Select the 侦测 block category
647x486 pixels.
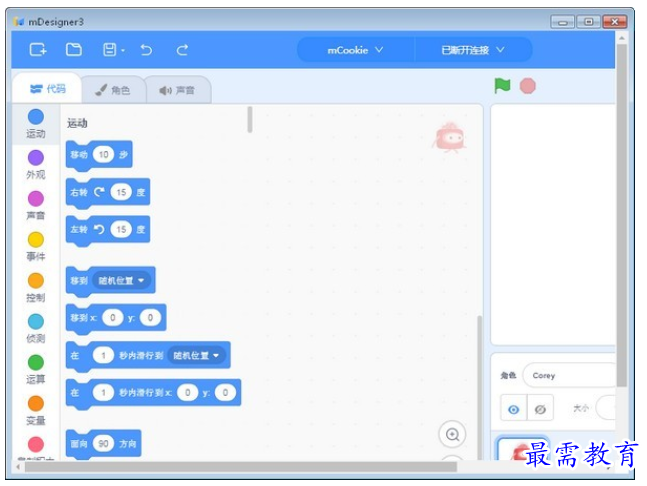click(x=36, y=328)
